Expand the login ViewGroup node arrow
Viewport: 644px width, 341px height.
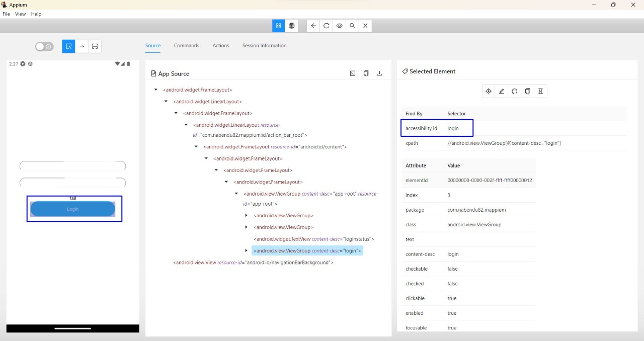pyautogui.click(x=247, y=250)
